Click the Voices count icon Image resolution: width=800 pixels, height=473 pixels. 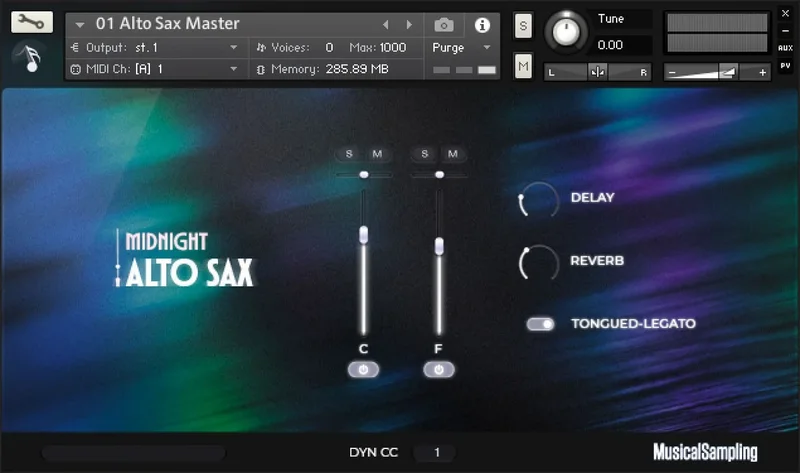pos(261,47)
